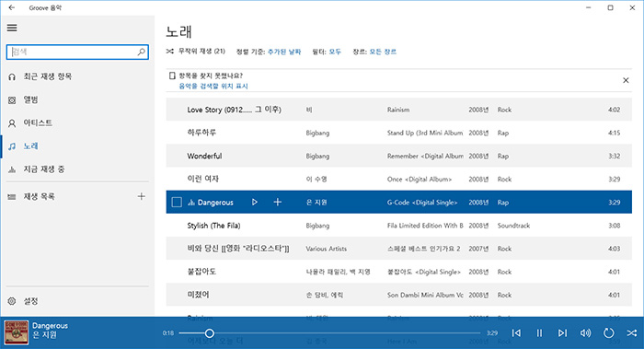Open 앨범 section in sidebar
The image size is (644, 349).
click(30, 99)
